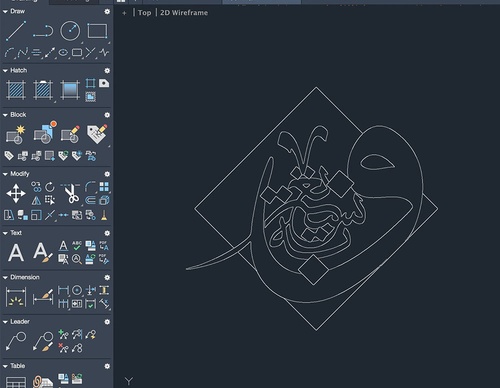Click the blue Boundary tool in Hatch
The image size is (500, 388).
(x=90, y=83)
